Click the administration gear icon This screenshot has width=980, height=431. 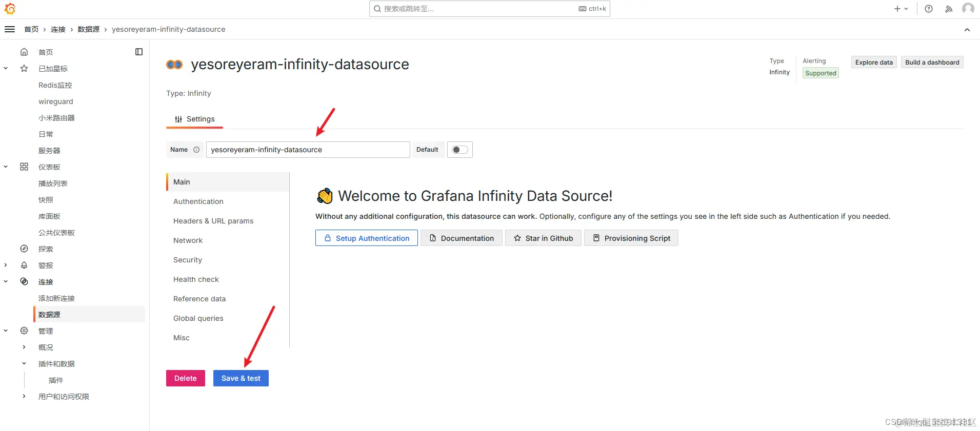tap(24, 331)
